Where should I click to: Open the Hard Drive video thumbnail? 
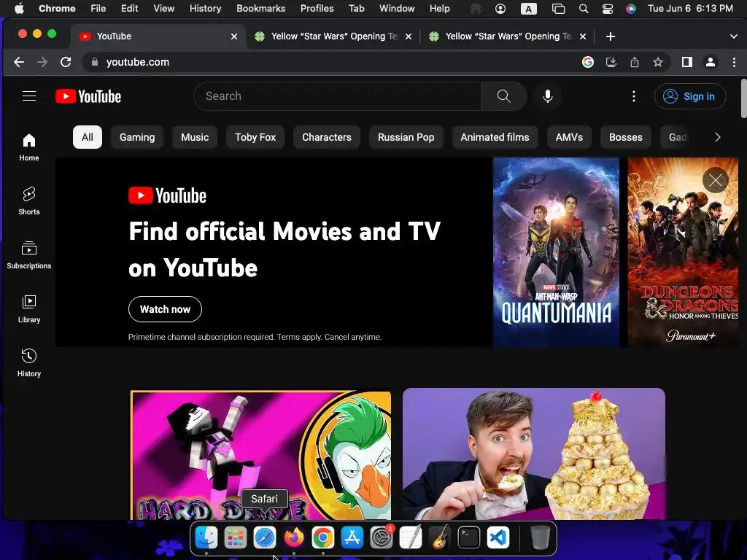point(260,455)
